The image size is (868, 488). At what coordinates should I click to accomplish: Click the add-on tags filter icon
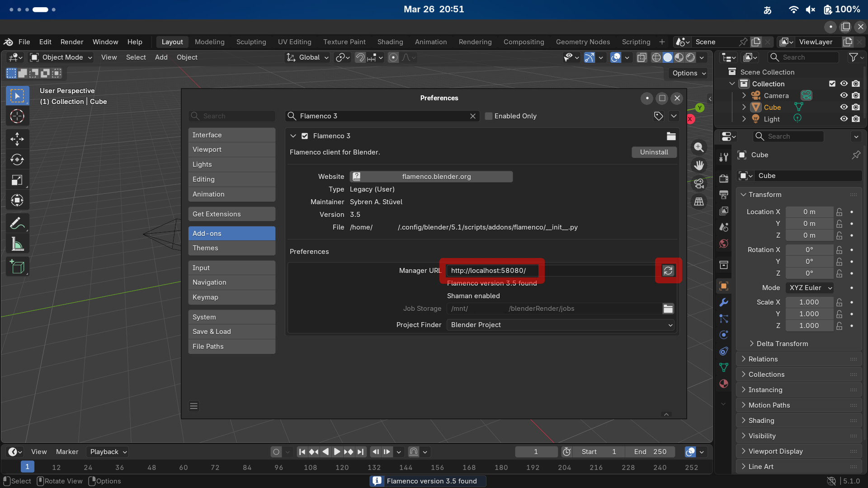pyautogui.click(x=658, y=116)
